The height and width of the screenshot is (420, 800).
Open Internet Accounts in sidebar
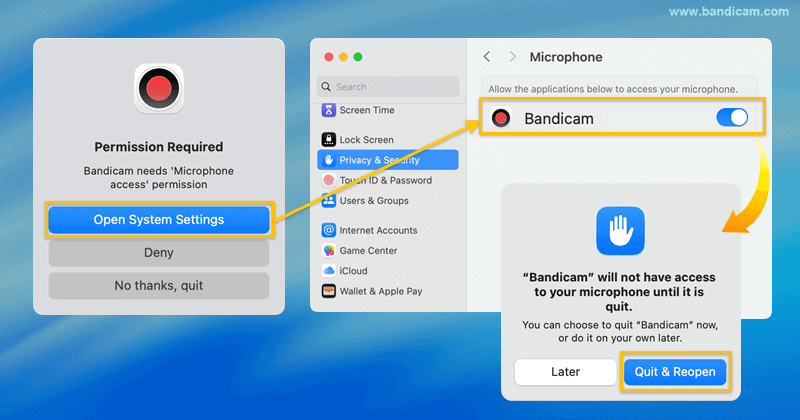pyautogui.click(x=377, y=230)
